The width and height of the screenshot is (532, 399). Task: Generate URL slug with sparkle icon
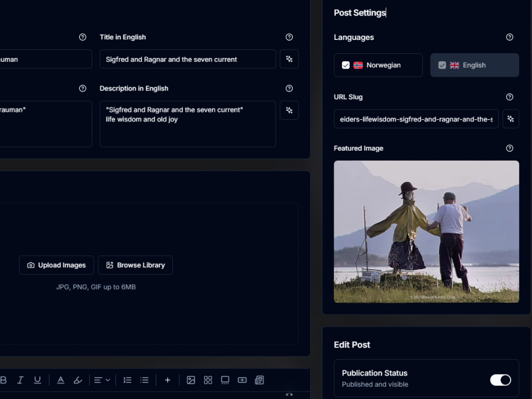click(x=510, y=119)
